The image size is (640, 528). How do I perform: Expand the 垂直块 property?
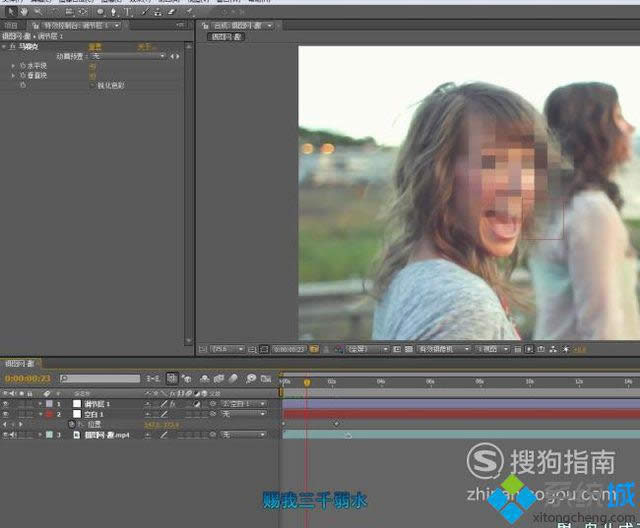point(14,76)
